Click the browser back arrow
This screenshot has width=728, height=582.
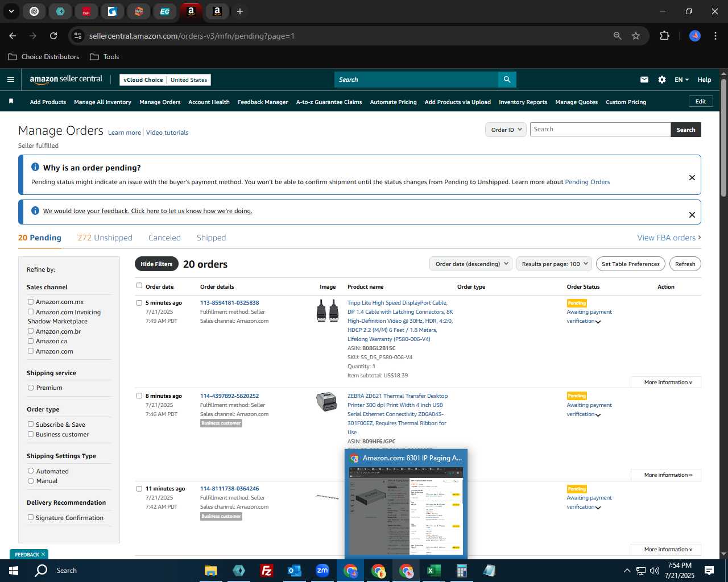13,36
